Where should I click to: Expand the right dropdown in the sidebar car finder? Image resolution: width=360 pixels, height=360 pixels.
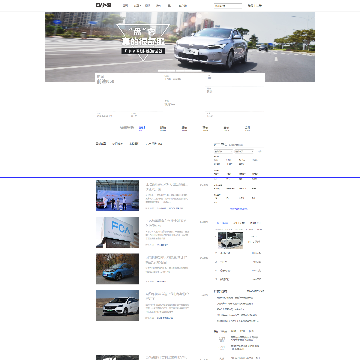244,151
